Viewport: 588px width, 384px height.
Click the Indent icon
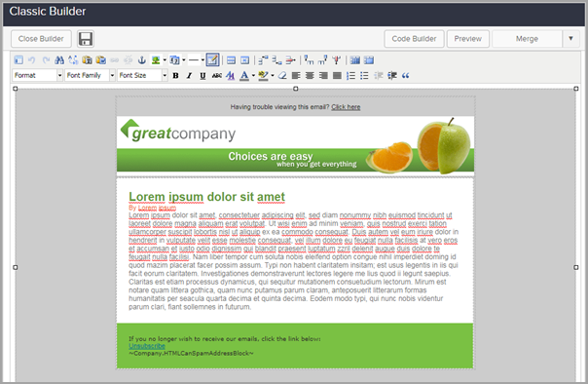392,76
